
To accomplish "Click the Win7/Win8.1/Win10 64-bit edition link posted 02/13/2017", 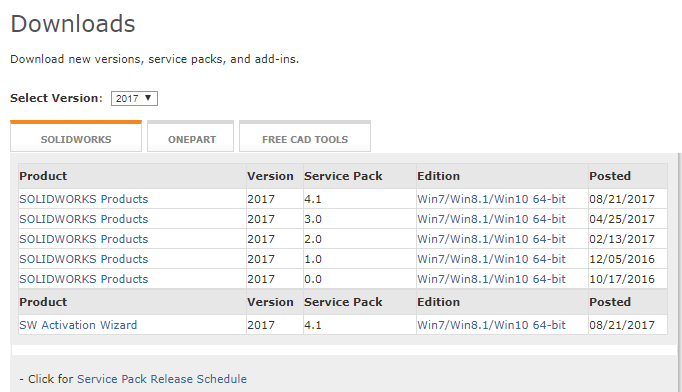I will point(491,239).
